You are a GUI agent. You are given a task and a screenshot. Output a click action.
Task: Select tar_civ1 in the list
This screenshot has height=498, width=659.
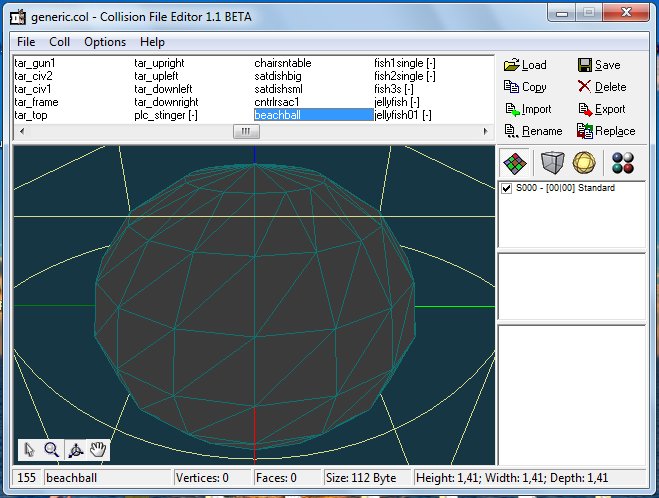(x=33, y=89)
